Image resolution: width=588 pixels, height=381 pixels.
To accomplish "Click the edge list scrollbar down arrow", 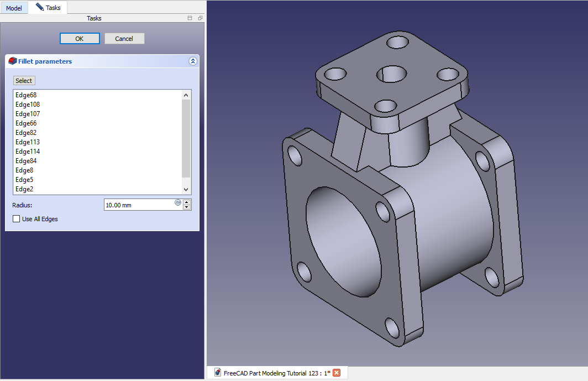I will (x=186, y=189).
